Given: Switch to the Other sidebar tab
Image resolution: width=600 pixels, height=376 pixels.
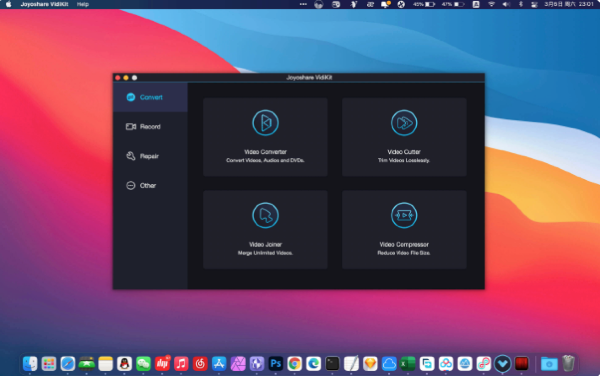Looking at the screenshot, I should (x=150, y=186).
